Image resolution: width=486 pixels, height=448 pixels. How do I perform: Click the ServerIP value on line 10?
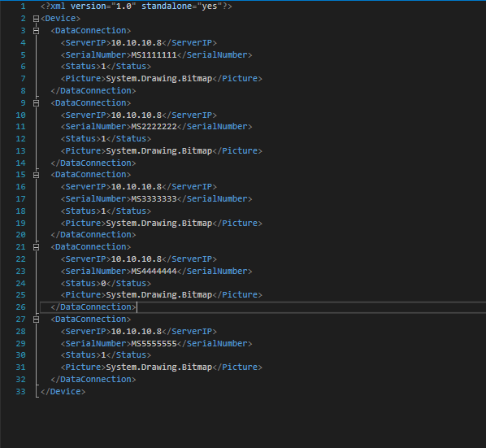pyautogui.click(x=137, y=115)
